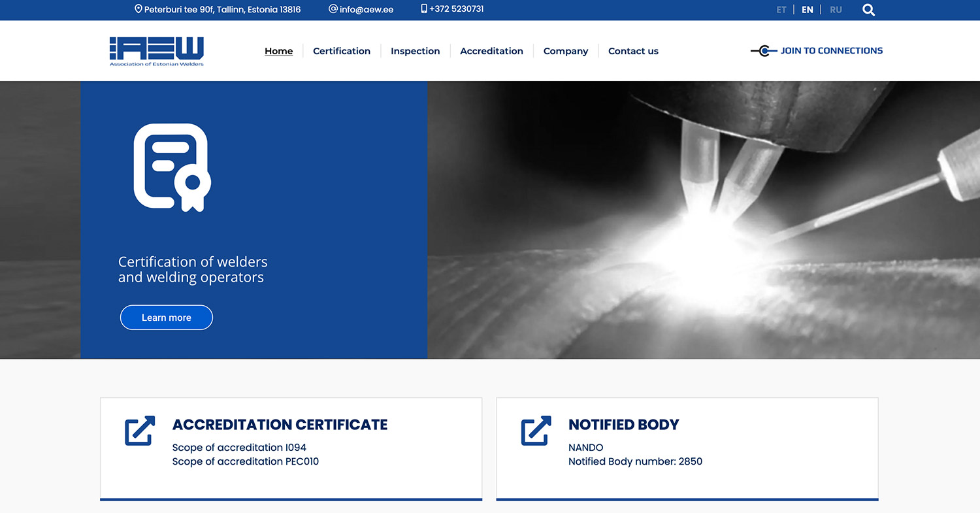
Task: Click the NANDO link
Action: 586,448
